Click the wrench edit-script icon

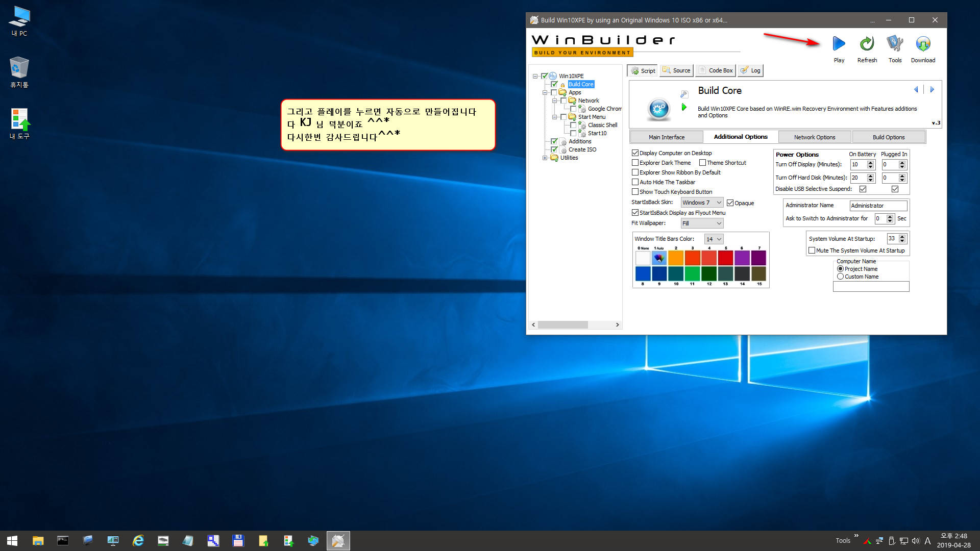(x=684, y=94)
